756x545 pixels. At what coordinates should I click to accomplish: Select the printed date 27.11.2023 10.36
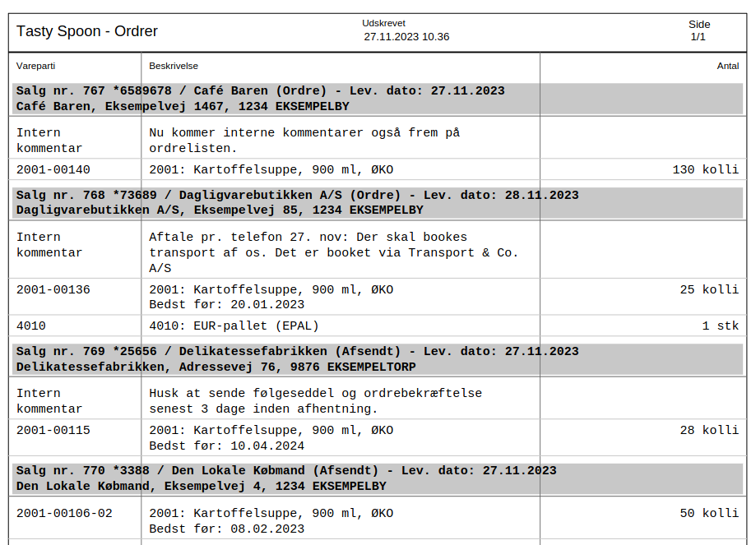(406, 37)
